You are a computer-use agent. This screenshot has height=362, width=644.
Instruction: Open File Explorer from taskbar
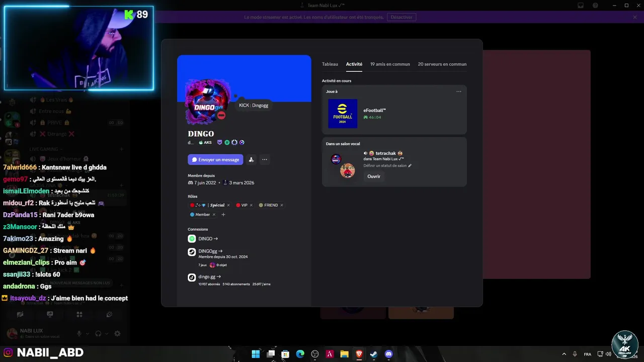[x=345, y=354]
